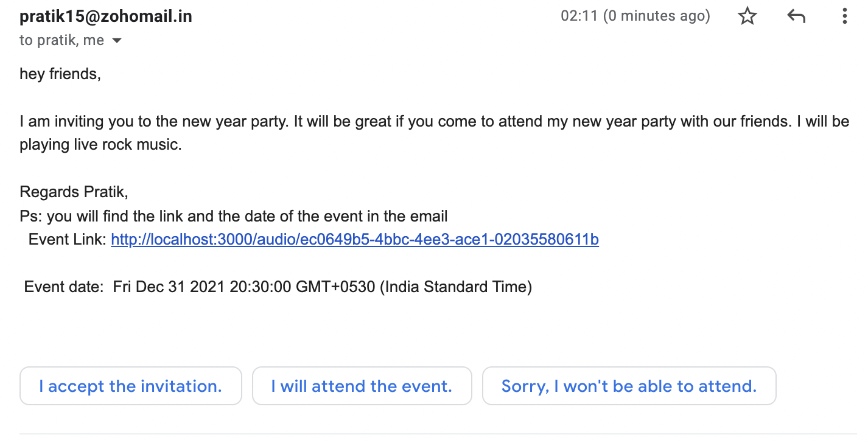Click the reply arrow icon
868x443 pixels.
pos(796,16)
